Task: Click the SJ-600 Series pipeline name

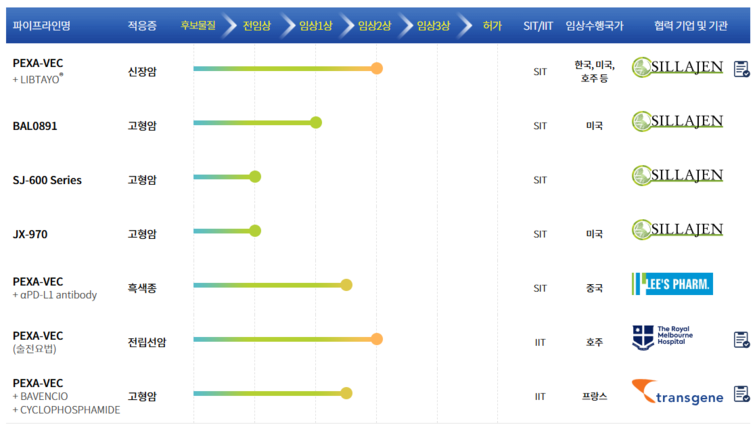Action: click(47, 180)
